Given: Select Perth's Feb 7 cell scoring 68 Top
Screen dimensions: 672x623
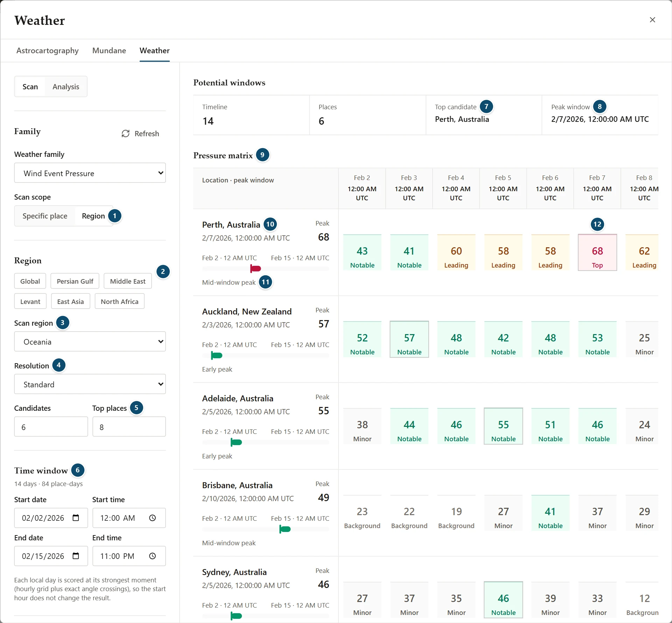Looking at the screenshot, I should click(x=597, y=252).
